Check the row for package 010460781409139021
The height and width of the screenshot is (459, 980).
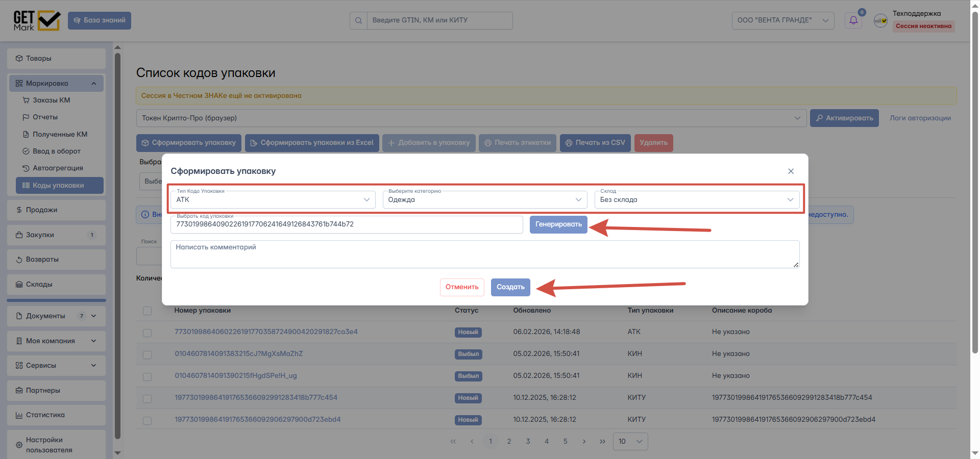coord(148,377)
